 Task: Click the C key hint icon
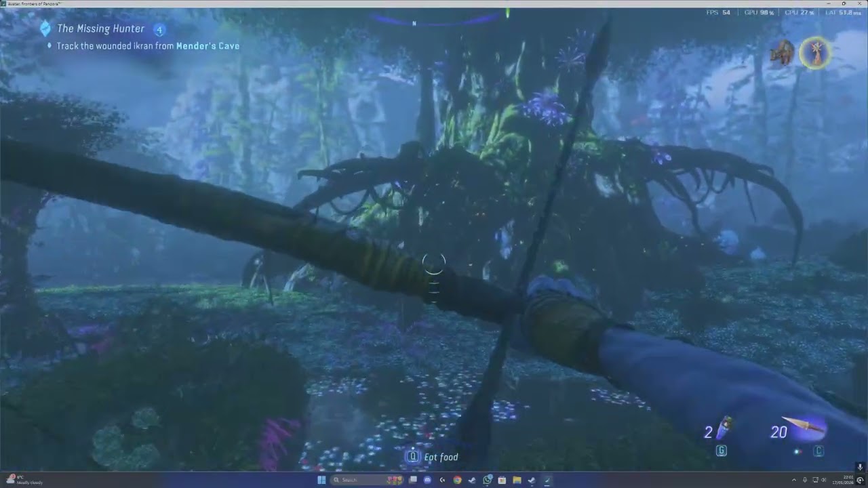click(818, 451)
